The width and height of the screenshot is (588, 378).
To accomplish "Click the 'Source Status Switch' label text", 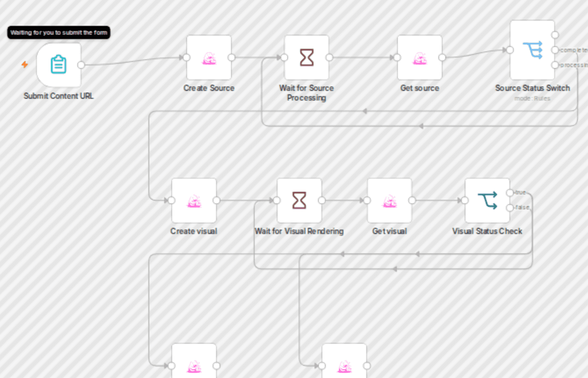I will [x=533, y=88].
